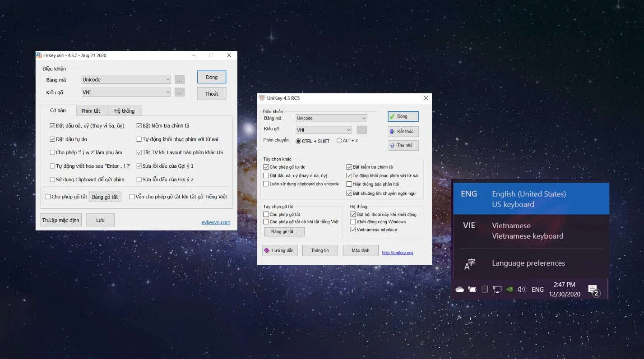Image resolution: width=644 pixels, height=359 pixels.
Task: Toggle 'Cho phép gõ tự do' in UniKey
Action: pyautogui.click(x=266, y=167)
